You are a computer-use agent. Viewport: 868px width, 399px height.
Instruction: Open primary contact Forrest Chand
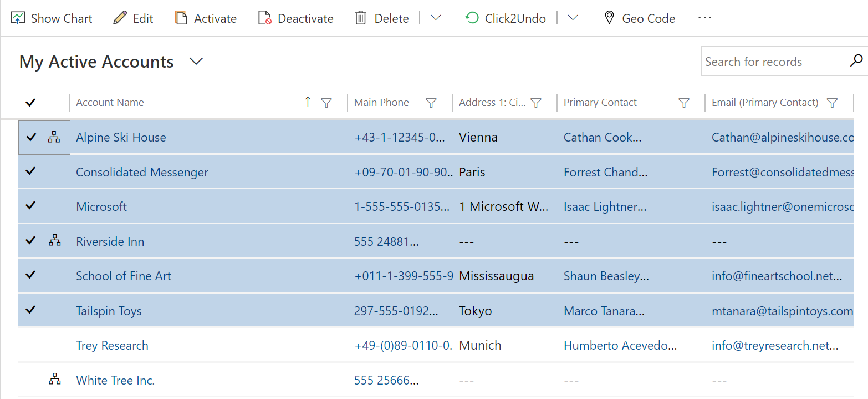coord(605,172)
